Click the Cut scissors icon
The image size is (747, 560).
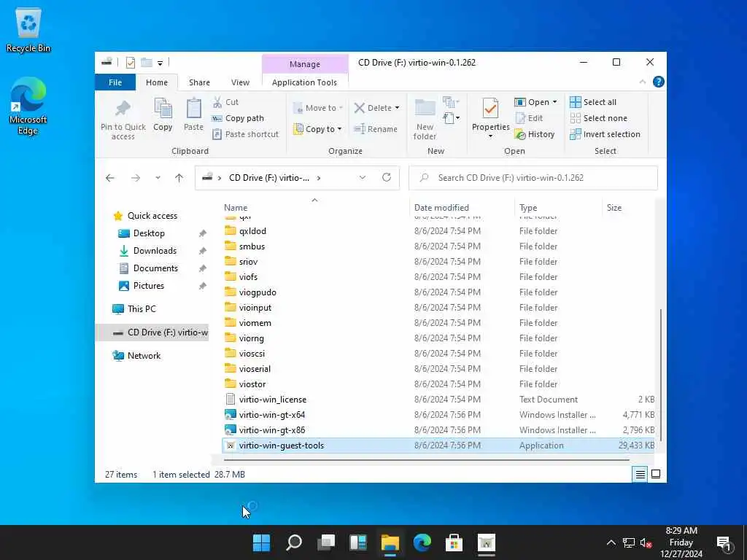pyautogui.click(x=217, y=102)
